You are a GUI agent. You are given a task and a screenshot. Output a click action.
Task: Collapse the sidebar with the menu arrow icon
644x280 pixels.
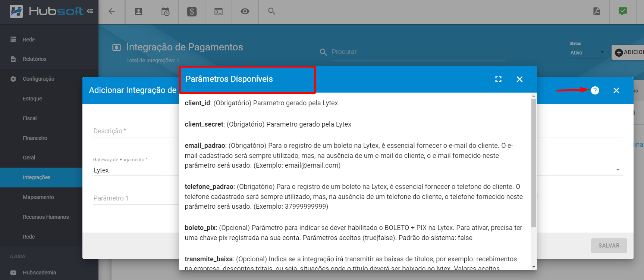click(x=90, y=11)
